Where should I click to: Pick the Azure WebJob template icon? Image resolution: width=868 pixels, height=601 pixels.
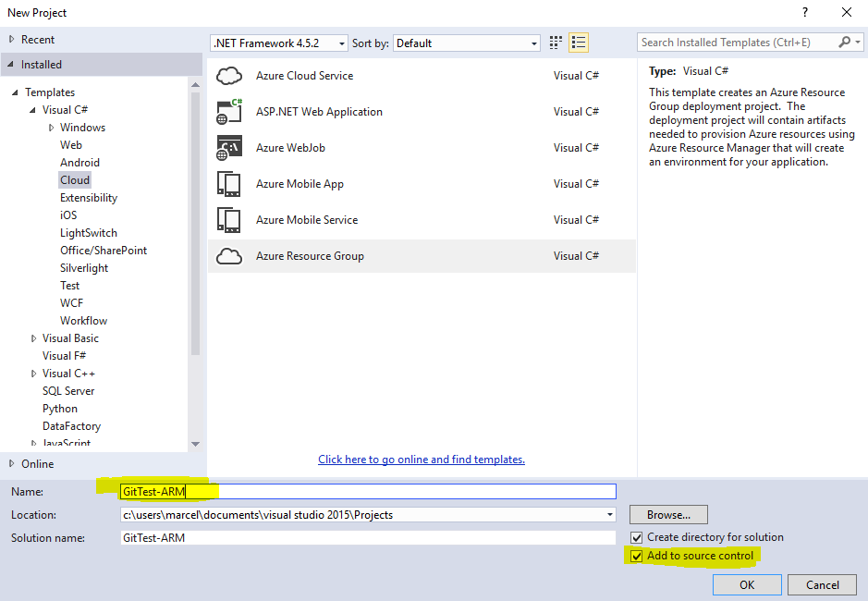[x=229, y=148]
